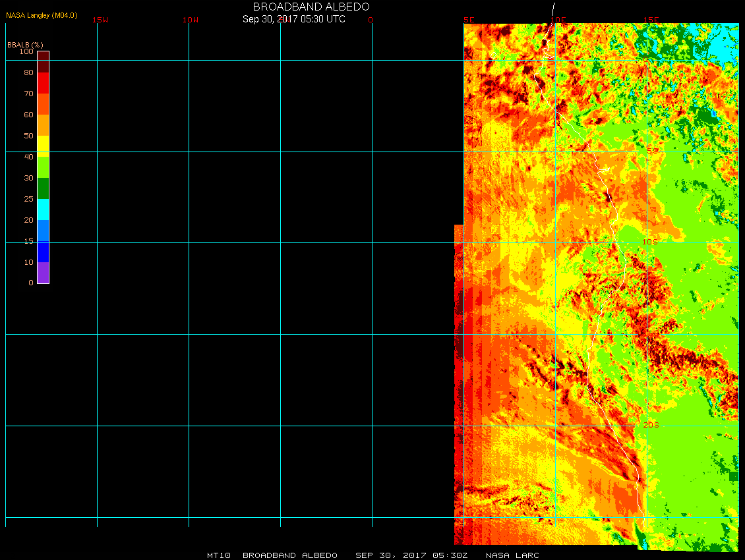The image size is (745, 560).
Task: Click the small green square near right edge
Action: [x=734, y=476]
